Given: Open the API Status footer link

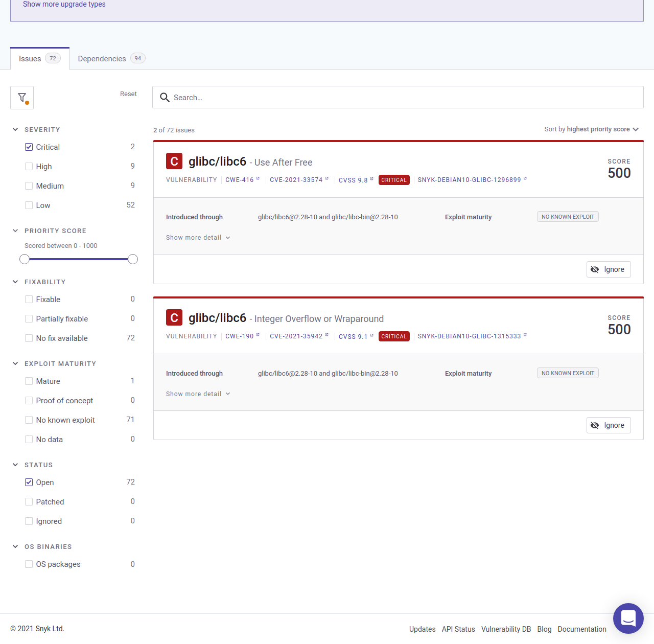Looking at the screenshot, I should point(458,629).
